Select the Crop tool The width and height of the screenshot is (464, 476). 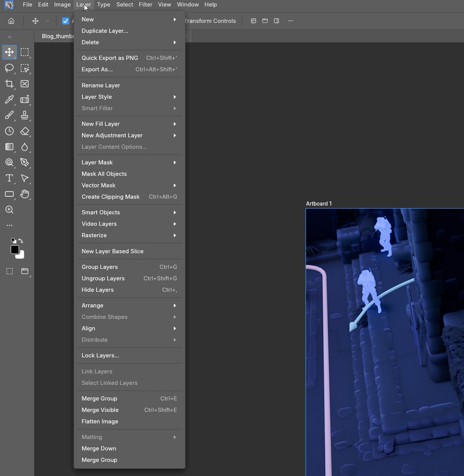pos(10,84)
